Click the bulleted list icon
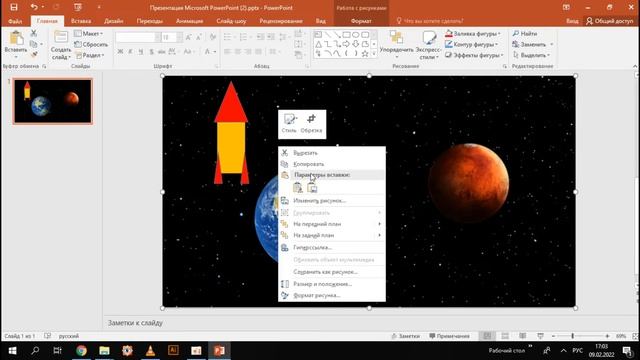 (x=228, y=38)
